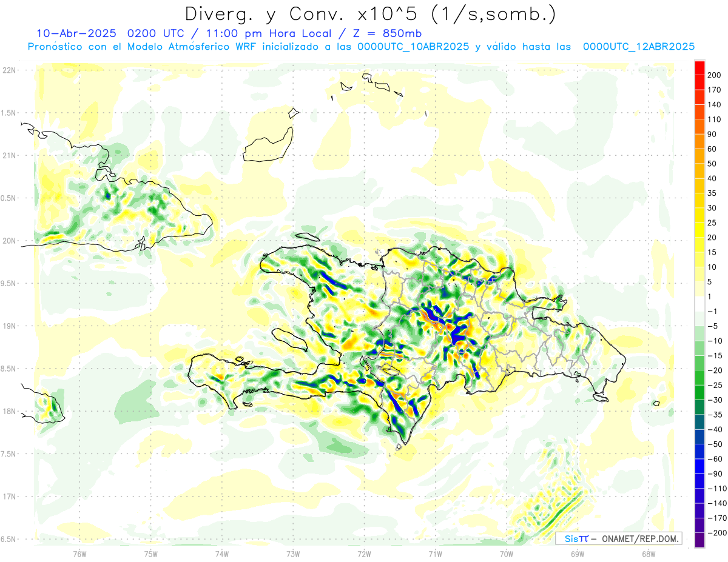
Task: Click the '19N' latitude axis label
Action: [x=8, y=326]
